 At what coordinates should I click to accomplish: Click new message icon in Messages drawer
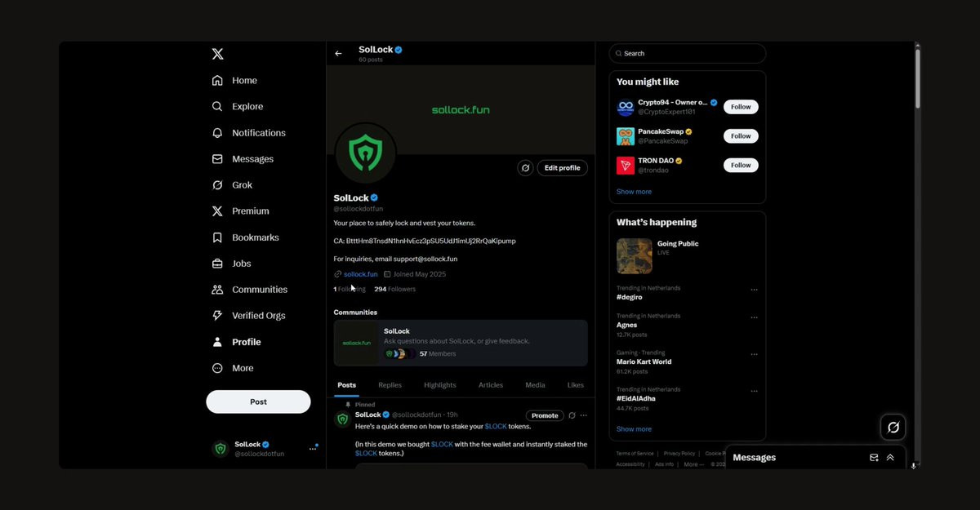[x=874, y=458]
